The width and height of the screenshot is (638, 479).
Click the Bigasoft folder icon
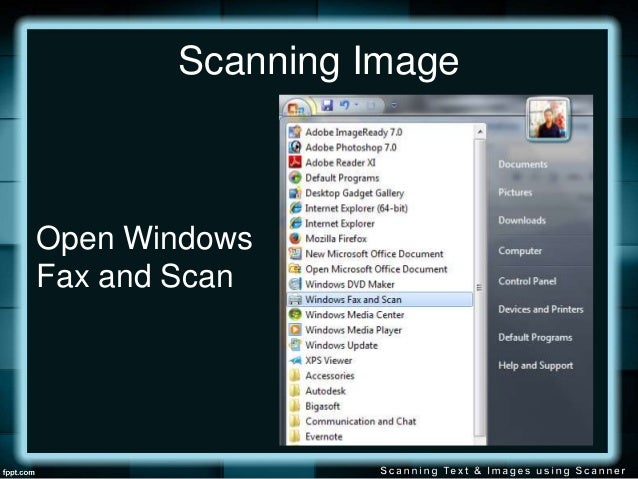pos(295,406)
